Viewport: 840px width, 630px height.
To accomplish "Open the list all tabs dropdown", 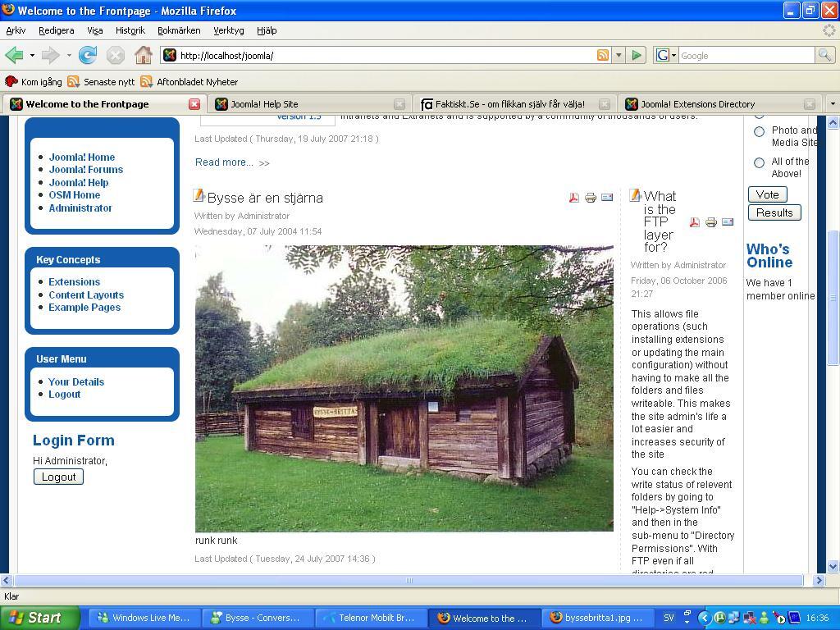I will pyautogui.click(x=833, y=103).
